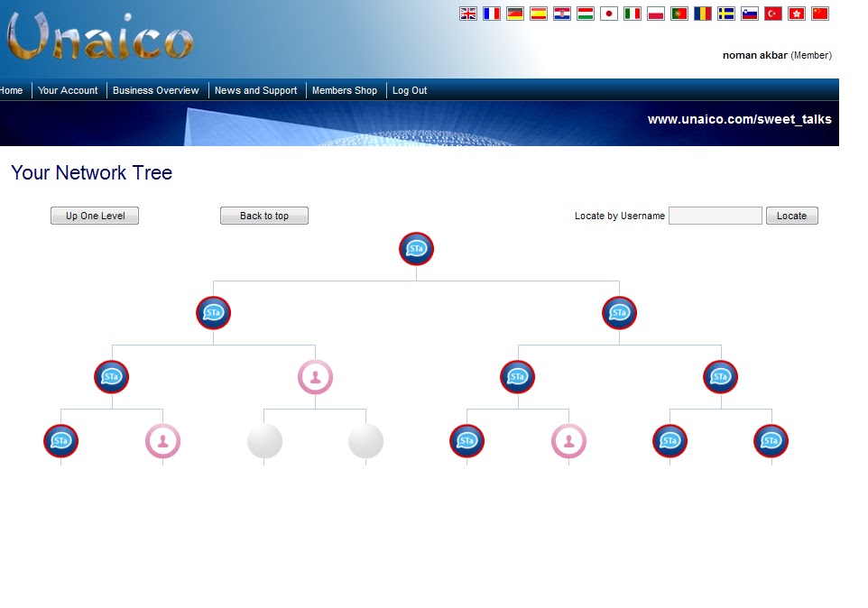
Task: Select the Romanian flag icon
Action: 703,14
